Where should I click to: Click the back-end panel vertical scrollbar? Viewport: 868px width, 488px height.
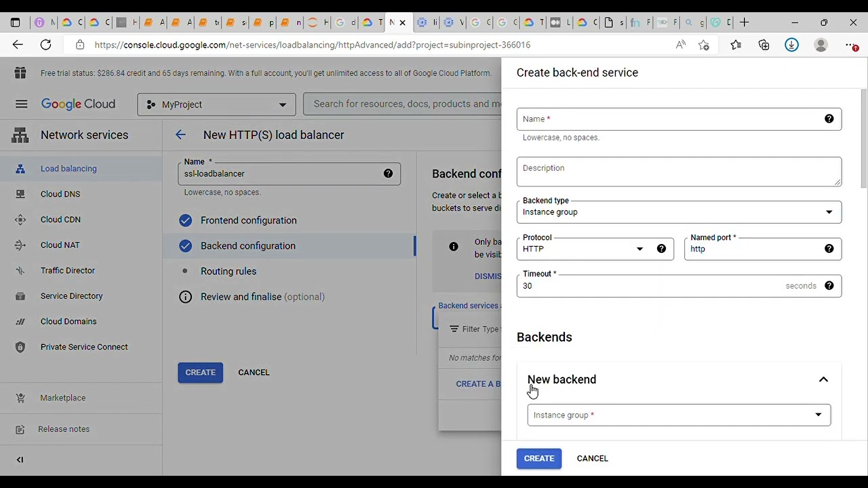(864, 139)
